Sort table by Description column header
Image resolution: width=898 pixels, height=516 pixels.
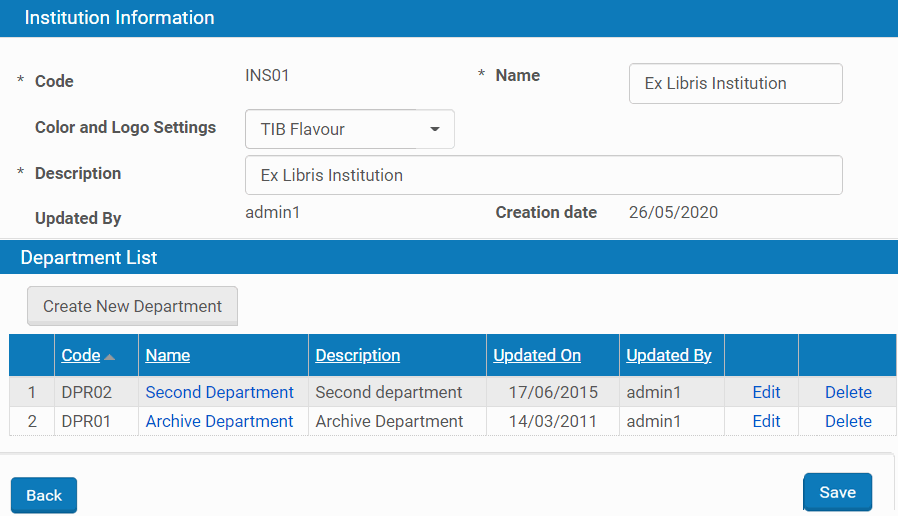[357, 355]
